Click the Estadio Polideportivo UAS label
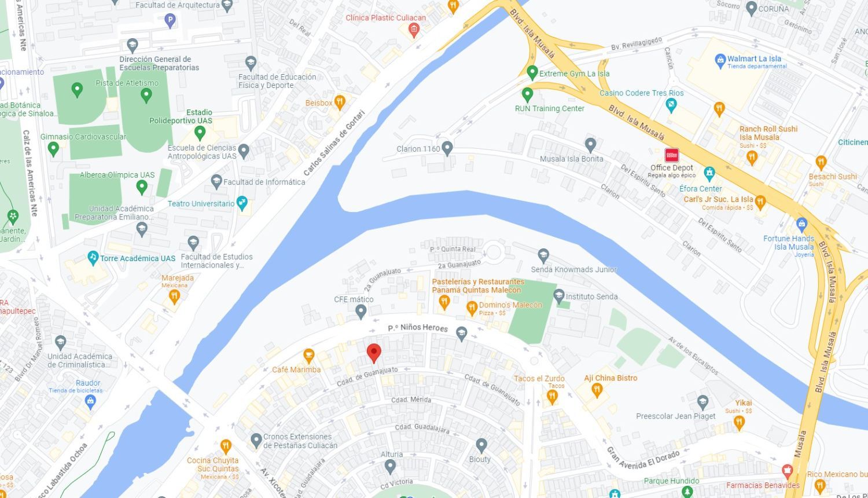Viewport: 868px width, 498px height. click(181, 116)
